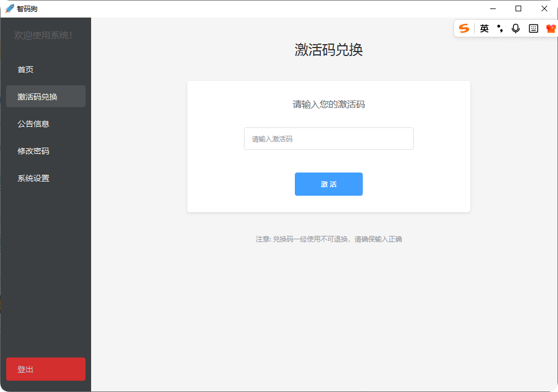
Task: Open the soft keyboard icon
Action: (x=533, y=28)
